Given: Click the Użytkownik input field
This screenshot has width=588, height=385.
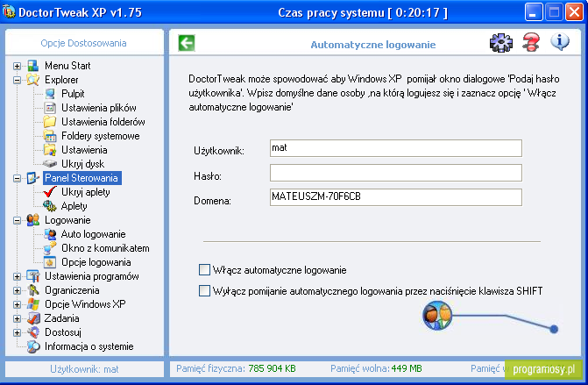Looking at the screenshot, I should [395, 148].
